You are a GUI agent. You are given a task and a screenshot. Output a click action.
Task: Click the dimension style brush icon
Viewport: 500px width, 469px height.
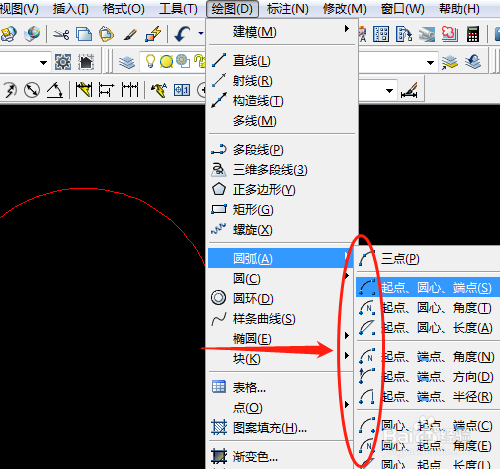coord(409,90)
